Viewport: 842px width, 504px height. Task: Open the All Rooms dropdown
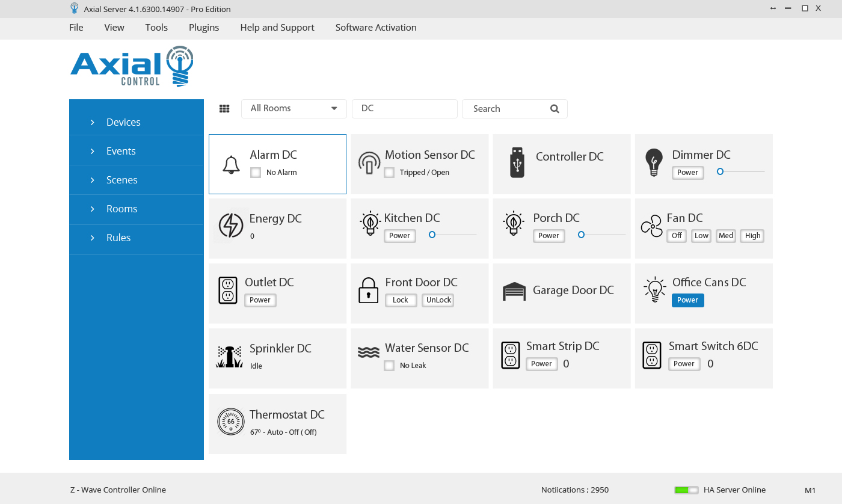(293, 108)
